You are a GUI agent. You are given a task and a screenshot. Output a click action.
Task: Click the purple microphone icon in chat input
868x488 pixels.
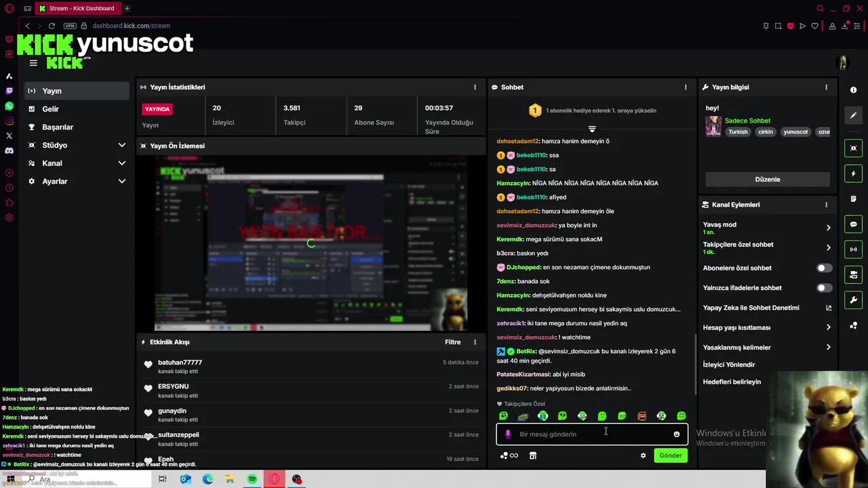pyautogui.click(x=508, y=434)
